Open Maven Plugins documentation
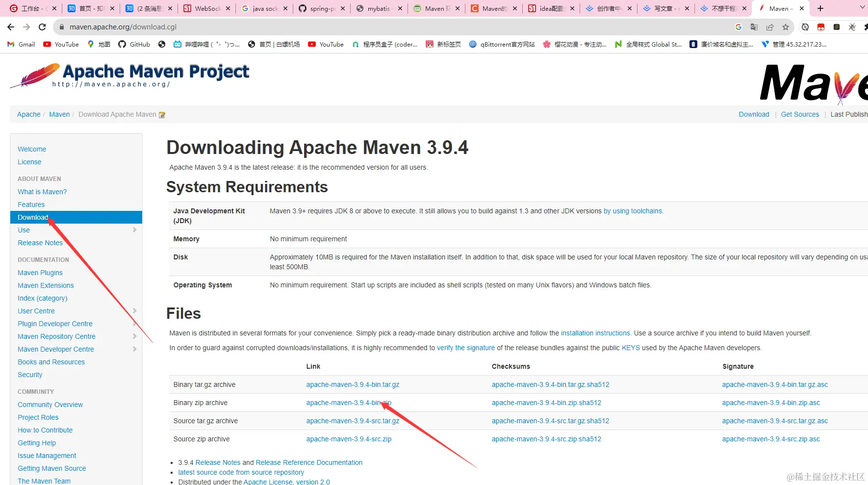868x485 pixels. (40, 273)
